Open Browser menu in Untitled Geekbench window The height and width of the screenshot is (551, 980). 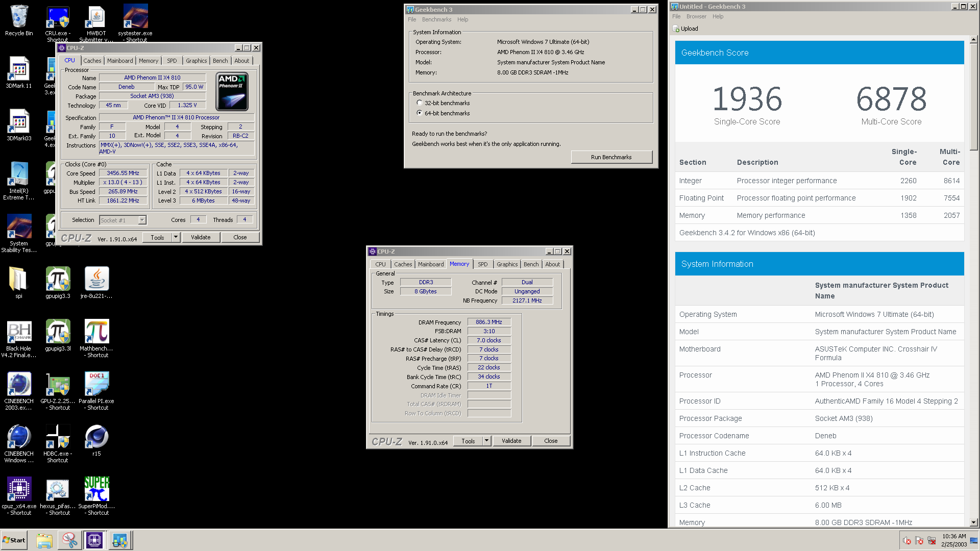click(696, 16)
